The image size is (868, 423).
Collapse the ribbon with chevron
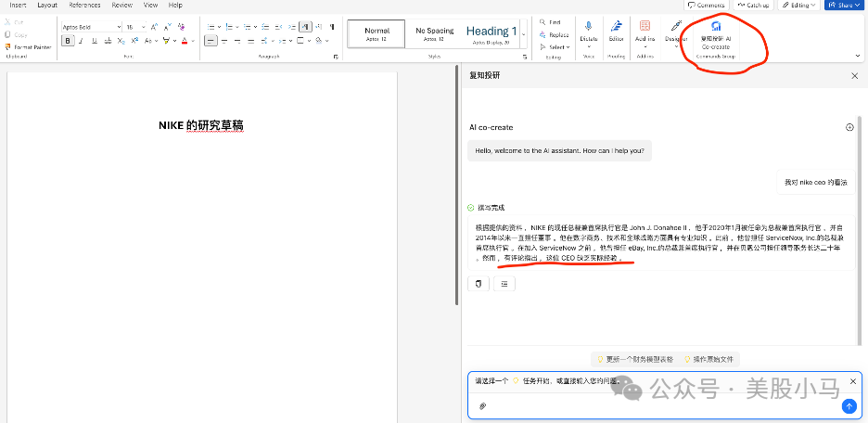click(x=858, y=56)
